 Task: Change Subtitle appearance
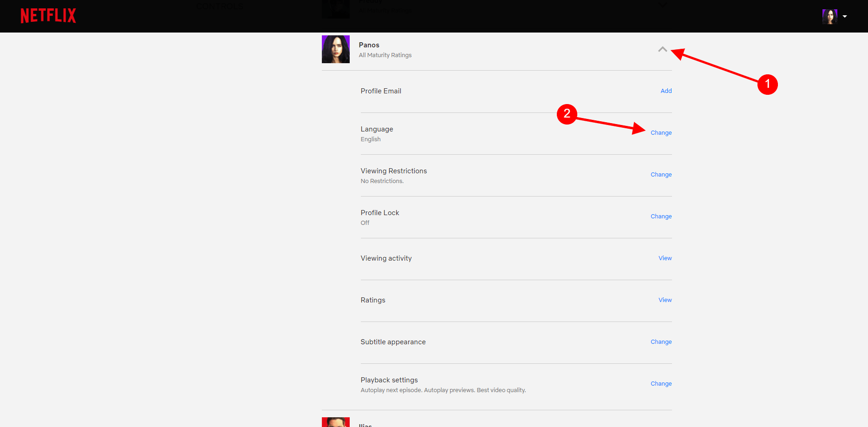click(661, 342)
